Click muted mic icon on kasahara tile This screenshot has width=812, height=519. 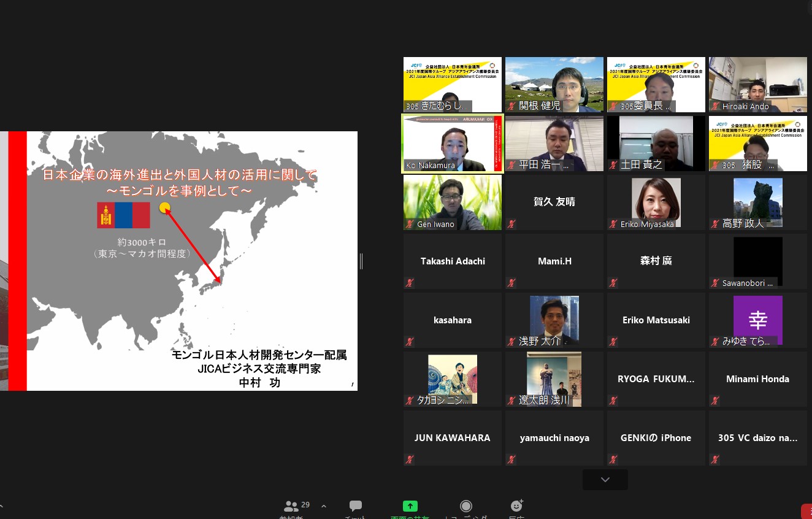408,342
